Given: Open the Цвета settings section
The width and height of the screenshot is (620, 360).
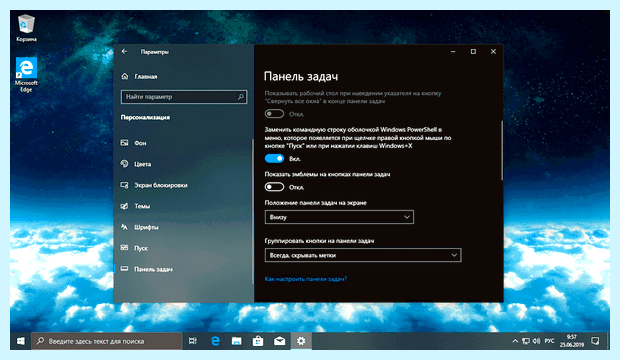Looking at the screenshot, I should click(x=143, y=164).
